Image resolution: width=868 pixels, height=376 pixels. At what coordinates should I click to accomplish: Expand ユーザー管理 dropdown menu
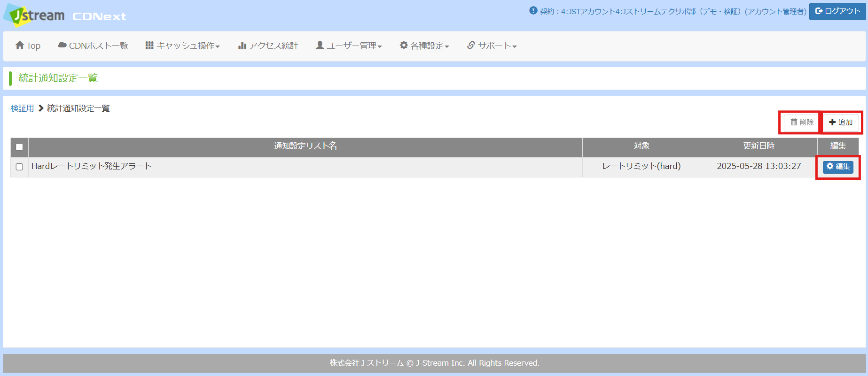(349, 46)
